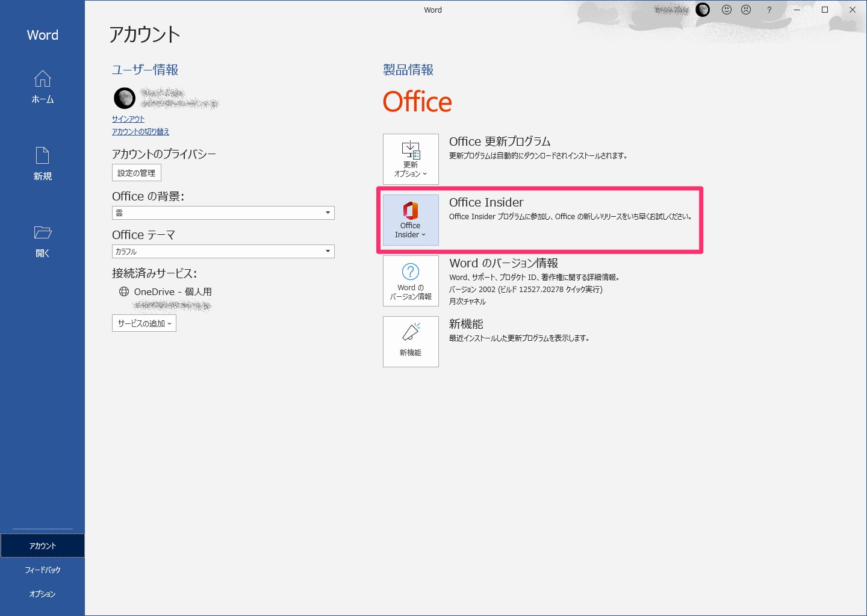The height and width of the screenshot is (616, 867).
Task: Maximize the Word window
Action: tap(825, 10)
